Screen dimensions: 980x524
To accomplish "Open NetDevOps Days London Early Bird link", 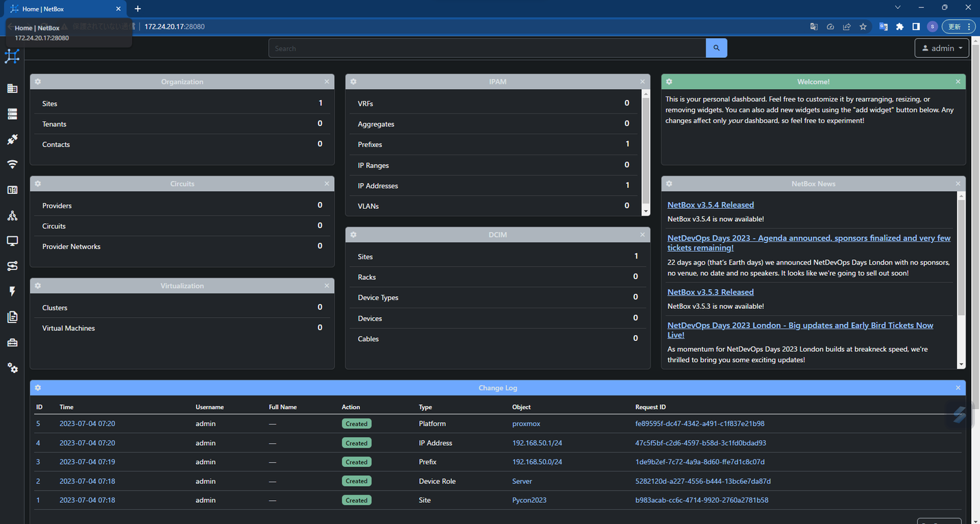I will point(800,330).
